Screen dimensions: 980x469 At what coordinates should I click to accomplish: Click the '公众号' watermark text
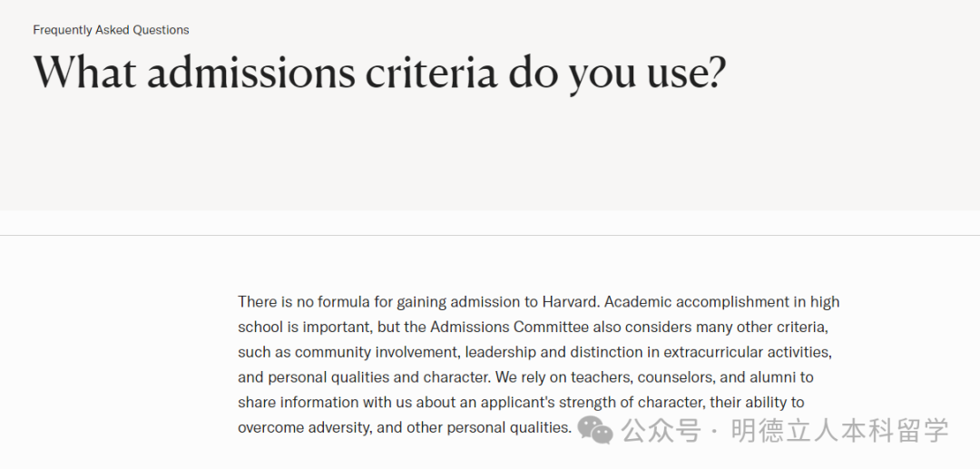[x=661, y=430]
